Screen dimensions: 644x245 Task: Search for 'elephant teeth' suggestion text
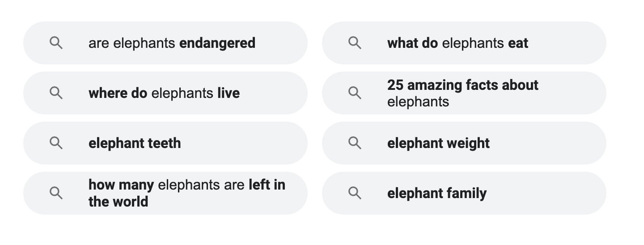pos(135,144)
